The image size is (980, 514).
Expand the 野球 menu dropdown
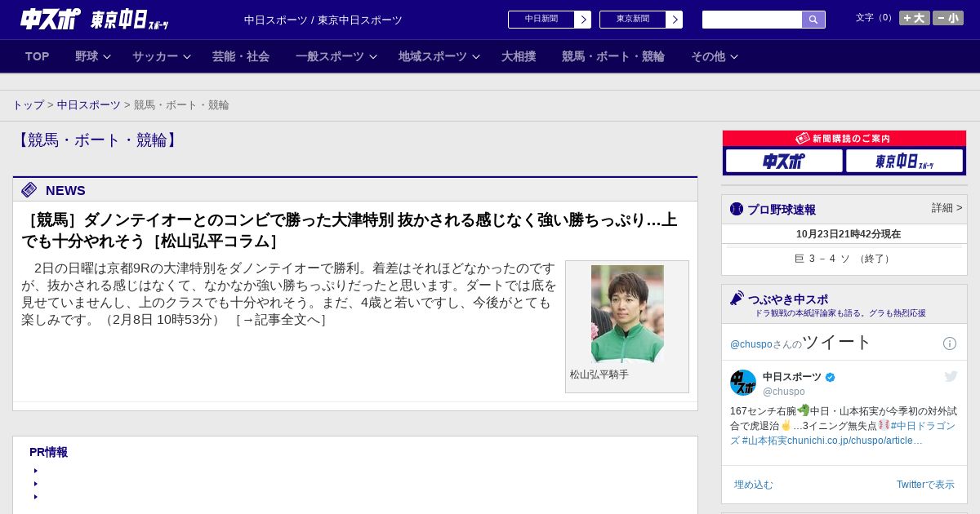pos(93,56)
